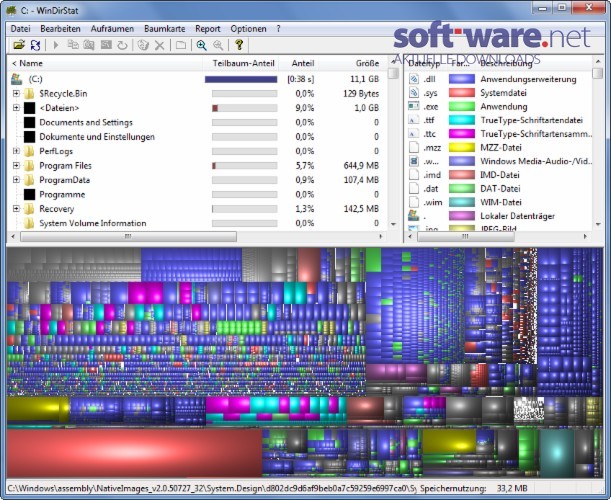Click the Anwendungserweiterung description text

pos(528,79)
